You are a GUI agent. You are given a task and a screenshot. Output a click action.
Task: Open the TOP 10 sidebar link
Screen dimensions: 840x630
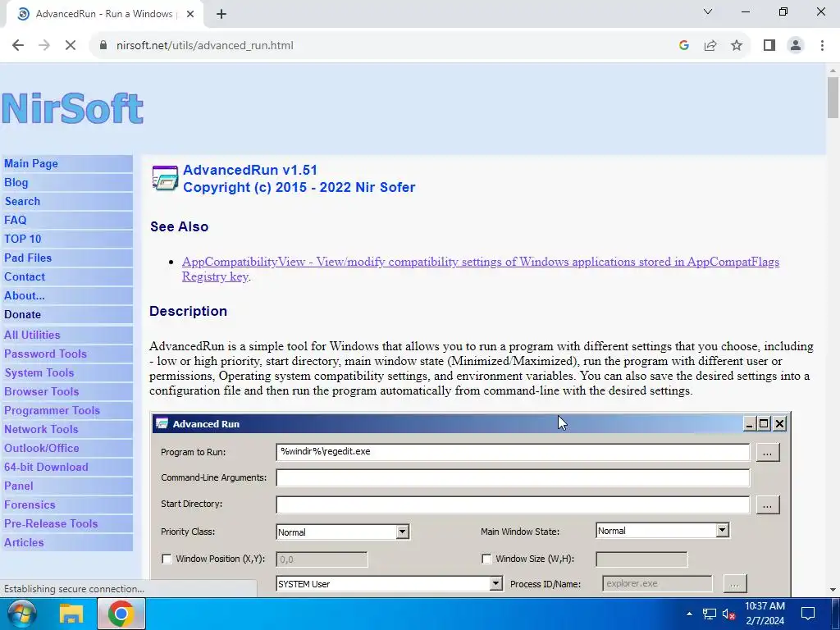click(22, 239)
